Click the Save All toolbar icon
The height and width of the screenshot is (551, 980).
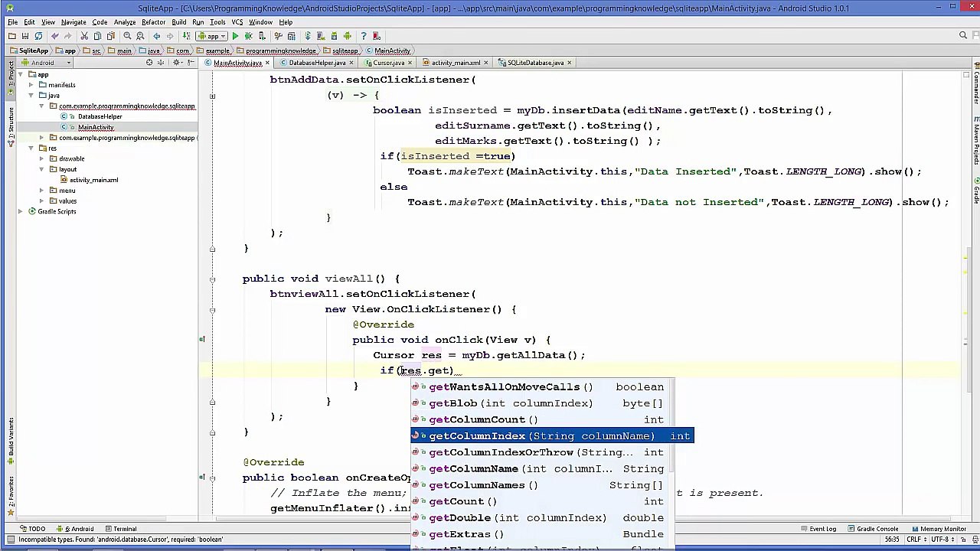(x=25, y=36)
